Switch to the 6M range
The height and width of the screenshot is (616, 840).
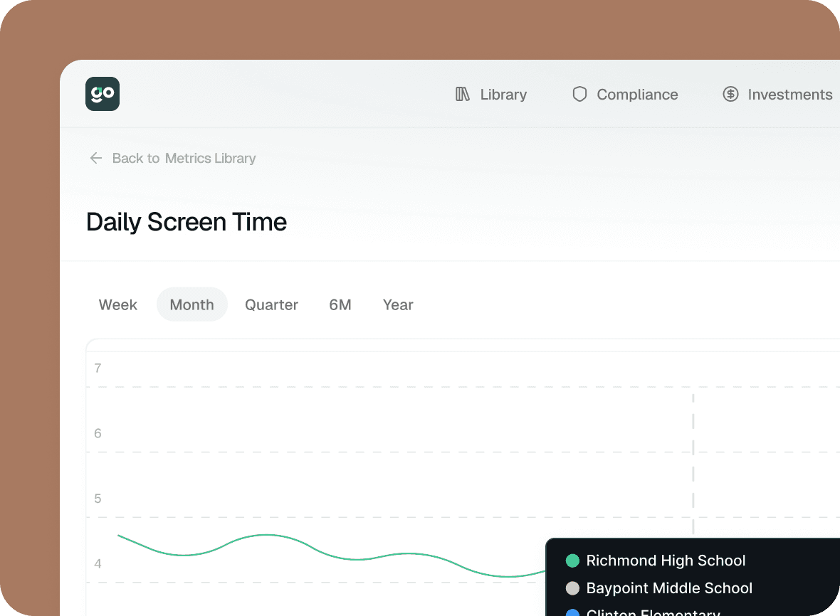coord(340,304)
